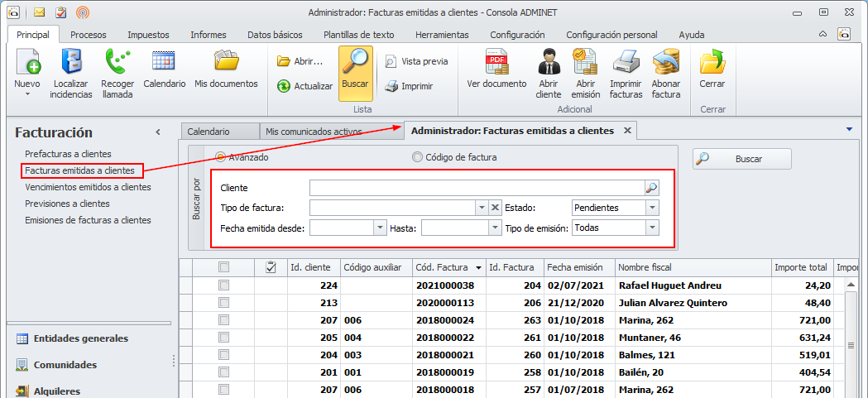Click into the Cliente input field
This screenshot has height=398, width=868.
click(477, 188)
